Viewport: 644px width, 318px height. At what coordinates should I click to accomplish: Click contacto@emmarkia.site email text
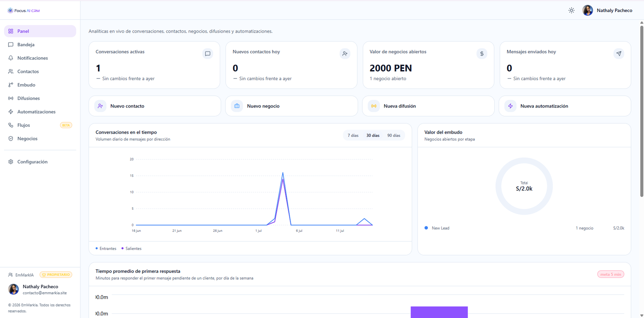click(x=45, y=293)
